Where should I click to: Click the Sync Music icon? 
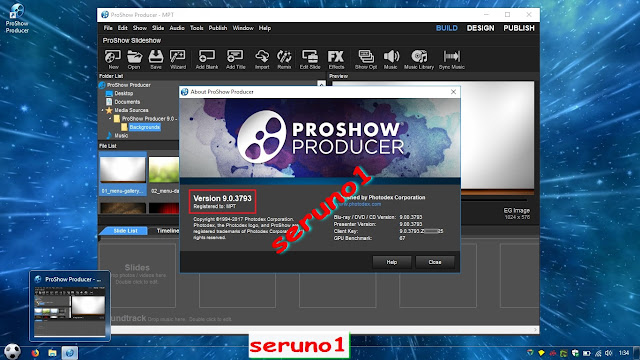click(451, 59)
